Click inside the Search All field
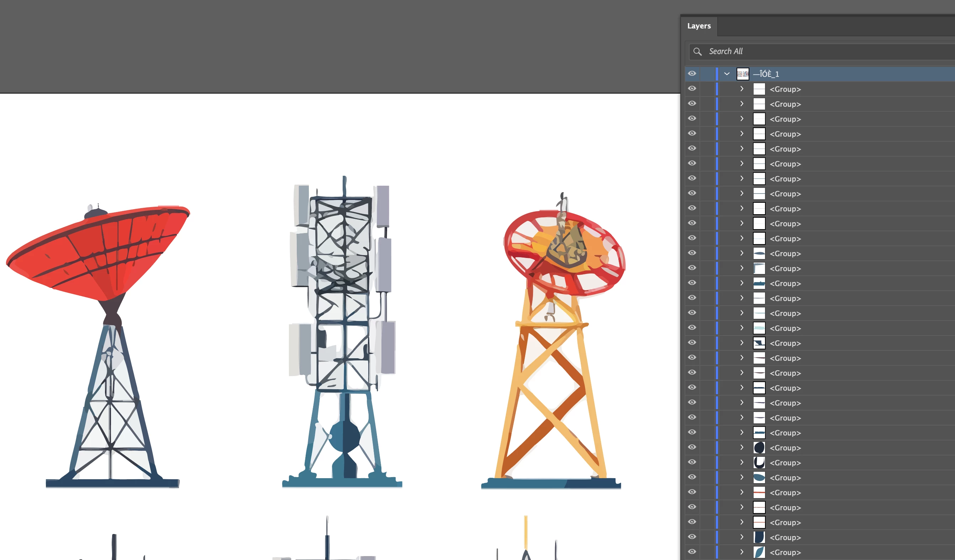 point(815,52)
